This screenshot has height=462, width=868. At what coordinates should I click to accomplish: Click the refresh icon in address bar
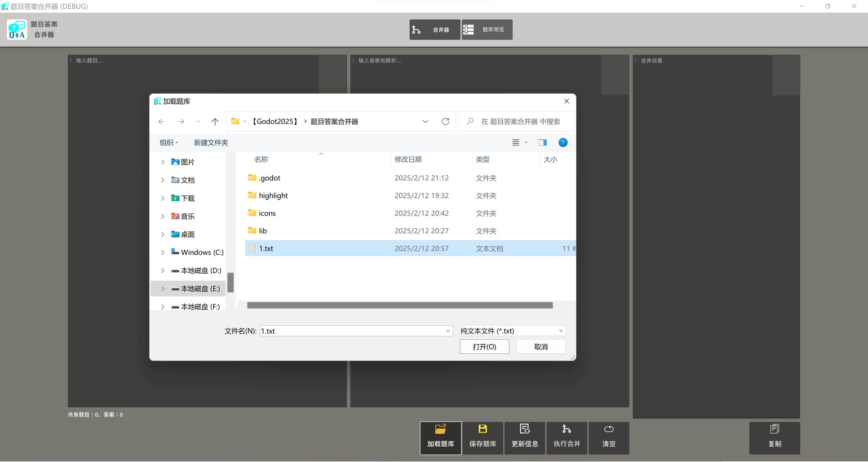[x=446, y=121]
